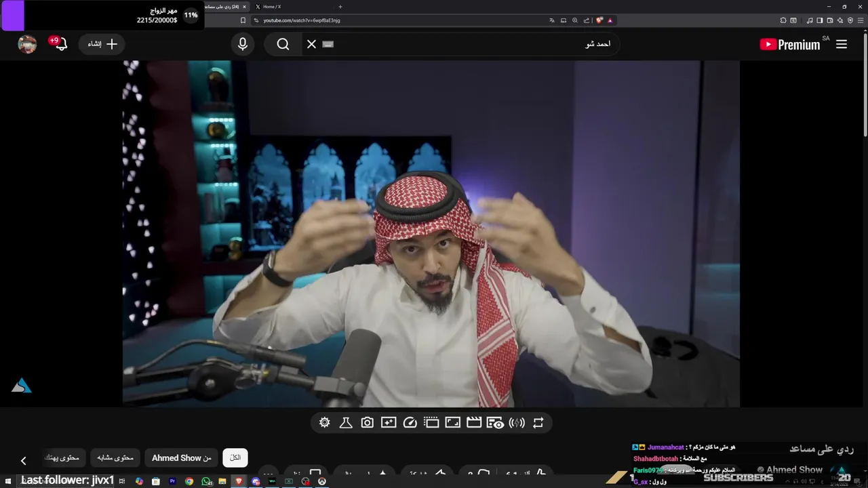Start voice search with microphone
Image resolution: width=868 pixels, height=488 pixels.
tap(243, 44)
